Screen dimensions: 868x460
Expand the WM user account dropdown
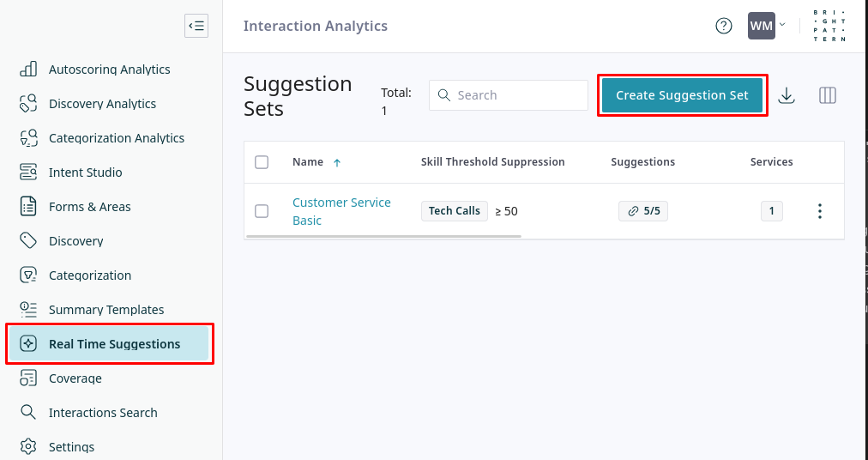tap(767, 26)
